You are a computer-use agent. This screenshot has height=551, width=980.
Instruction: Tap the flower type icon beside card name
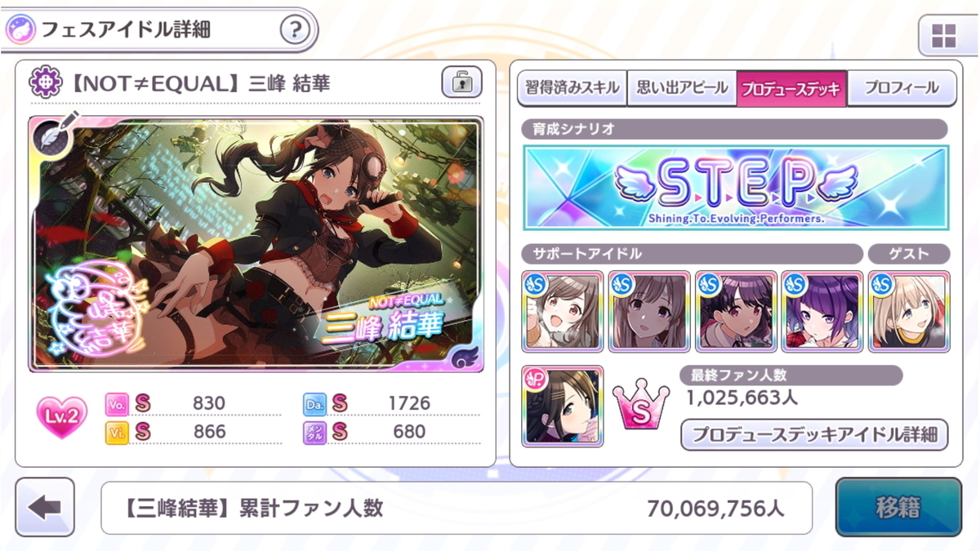(45, 82)
